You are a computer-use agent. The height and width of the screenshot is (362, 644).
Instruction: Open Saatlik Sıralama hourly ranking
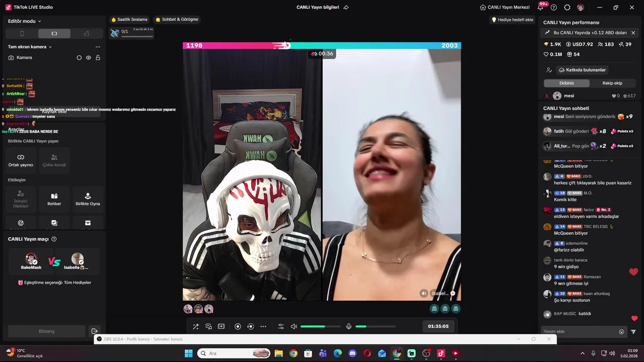pos(129,20)
